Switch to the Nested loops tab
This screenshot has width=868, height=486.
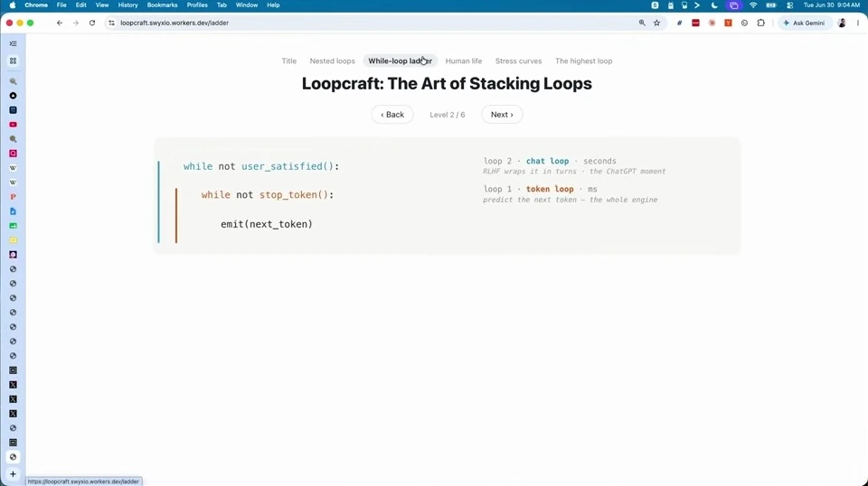tap(332, 61)
